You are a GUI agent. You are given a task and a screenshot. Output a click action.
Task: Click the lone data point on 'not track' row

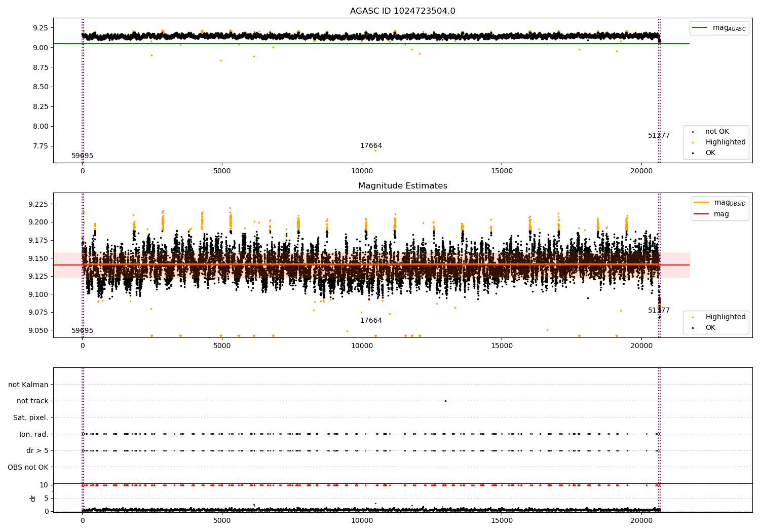[445, 401]
